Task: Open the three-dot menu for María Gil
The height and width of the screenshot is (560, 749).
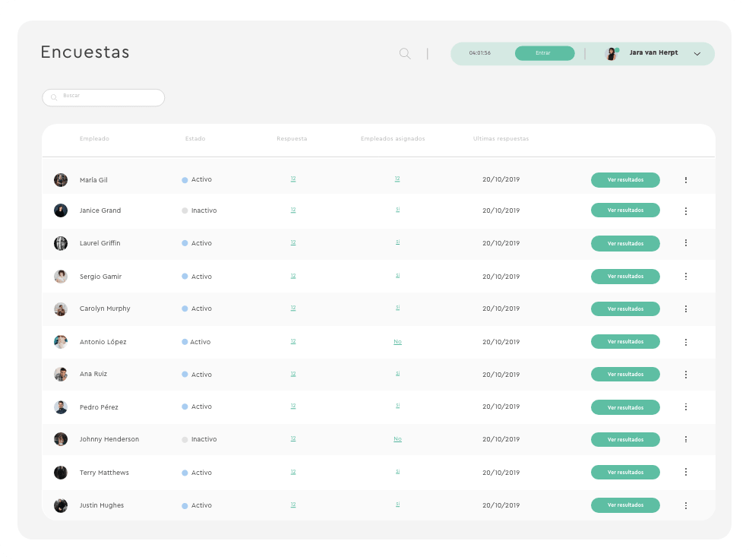Action: click(685, 180)
